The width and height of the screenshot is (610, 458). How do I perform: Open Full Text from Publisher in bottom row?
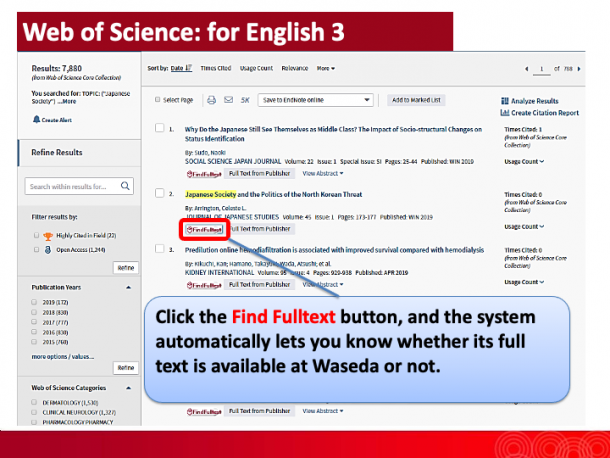259,411
